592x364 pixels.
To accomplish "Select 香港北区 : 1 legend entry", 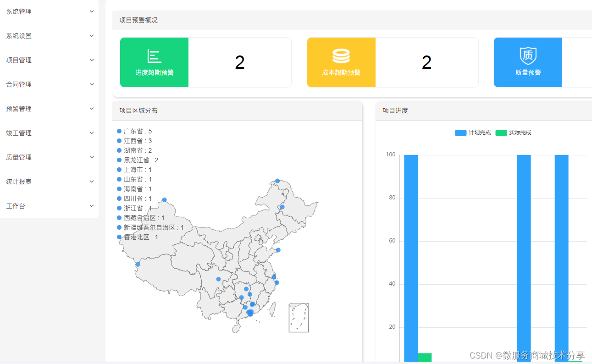I will 138,237.
